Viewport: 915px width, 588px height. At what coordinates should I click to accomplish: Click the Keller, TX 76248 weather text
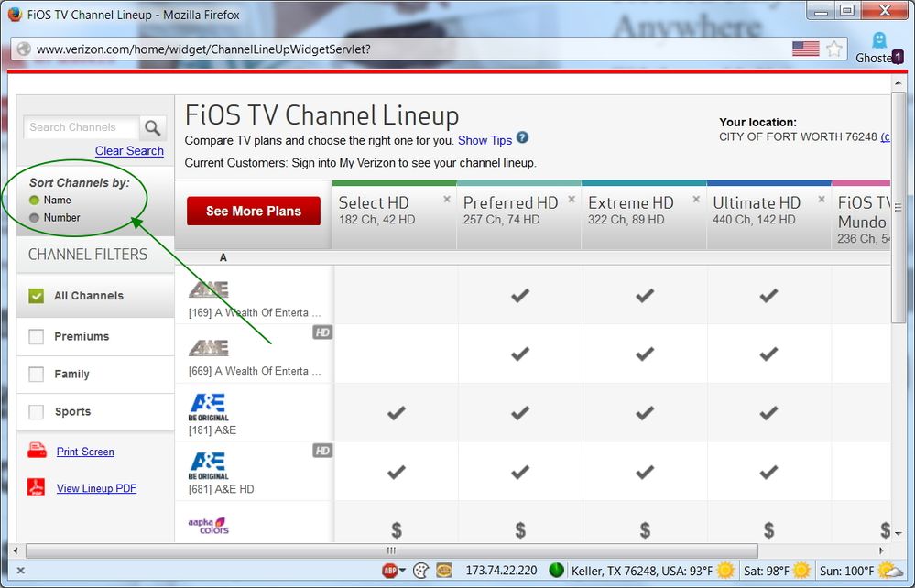click(x=642, y=571)
